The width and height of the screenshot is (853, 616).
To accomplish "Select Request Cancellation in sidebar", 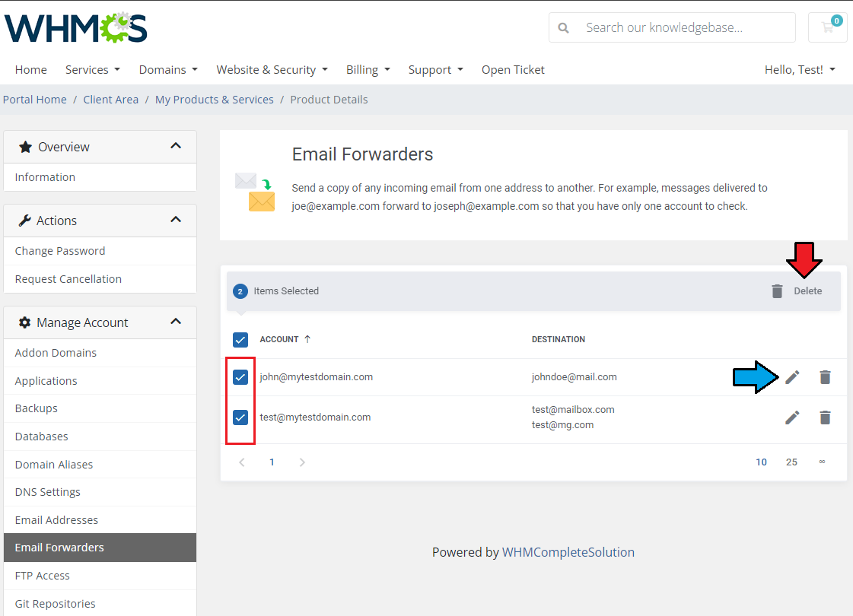I will [x=100, y=279].
